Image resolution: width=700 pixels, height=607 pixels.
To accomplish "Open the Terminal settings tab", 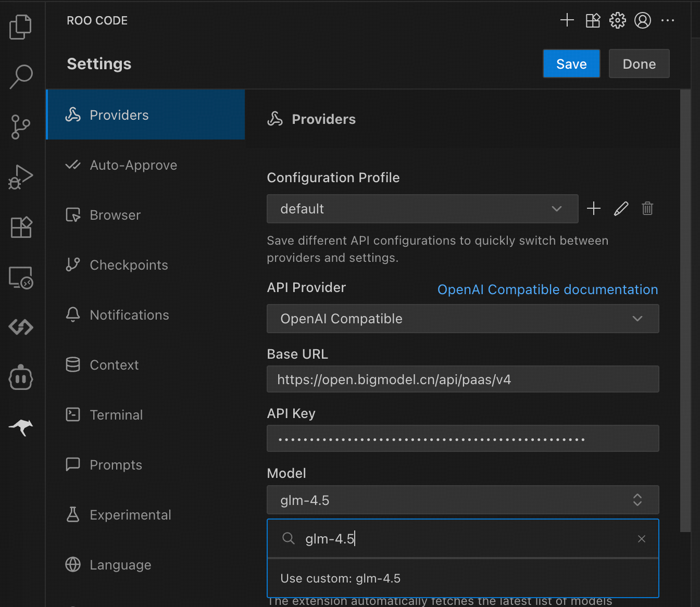I will point(145,415).
